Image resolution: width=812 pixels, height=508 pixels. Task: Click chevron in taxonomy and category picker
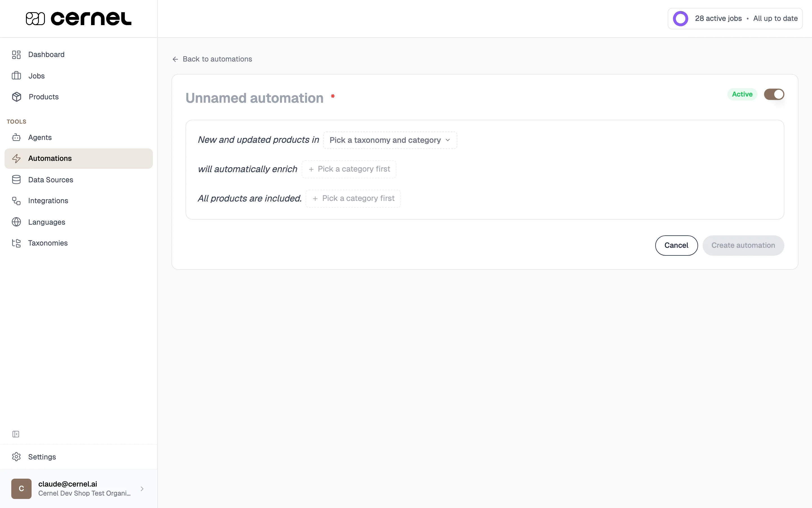(448, 140)
